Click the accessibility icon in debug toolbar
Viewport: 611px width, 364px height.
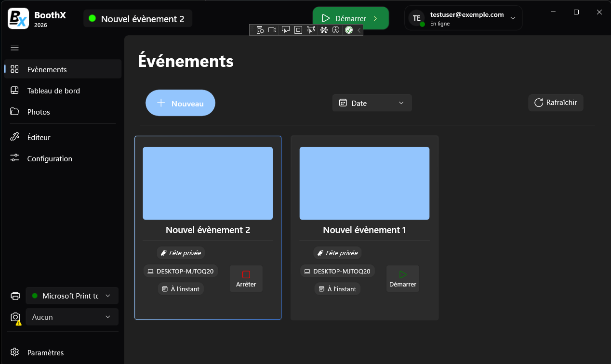[x=336, y=30]
